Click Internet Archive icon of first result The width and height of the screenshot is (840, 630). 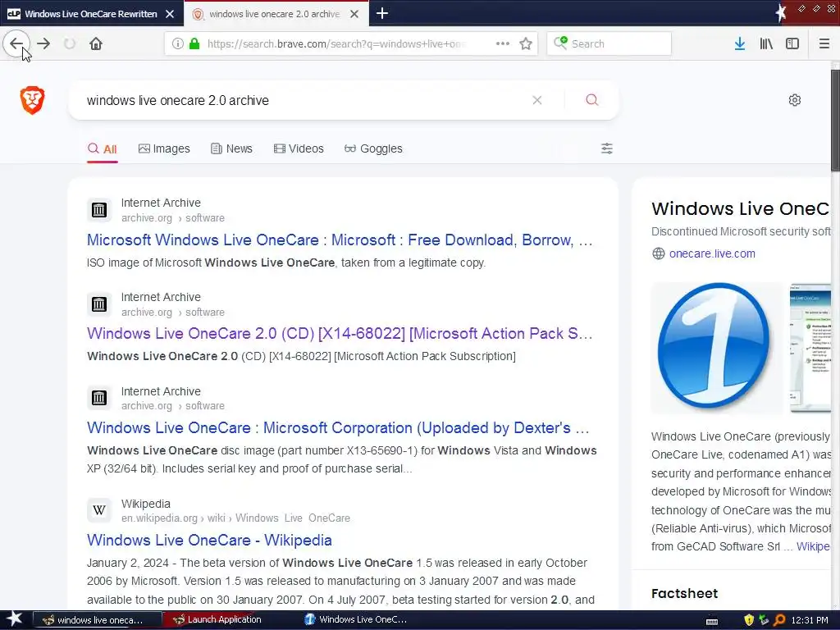coord(99,209)
